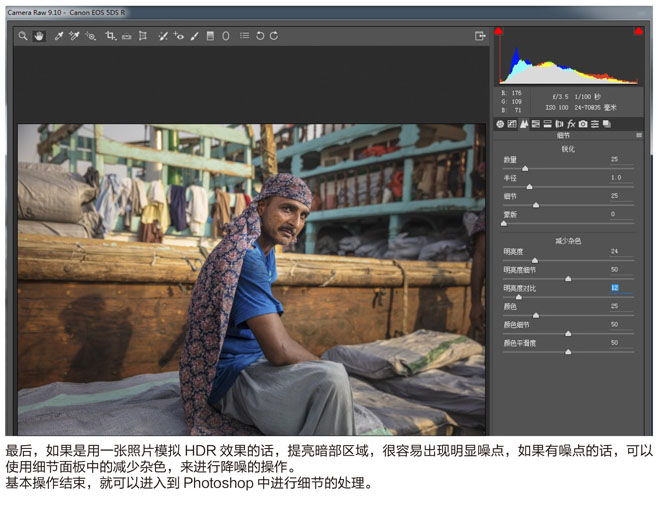The height and width of the screenshot is (505, 658).
Task: Select the Crop tool
Action: pyautogui.click(x=111, y=36)
